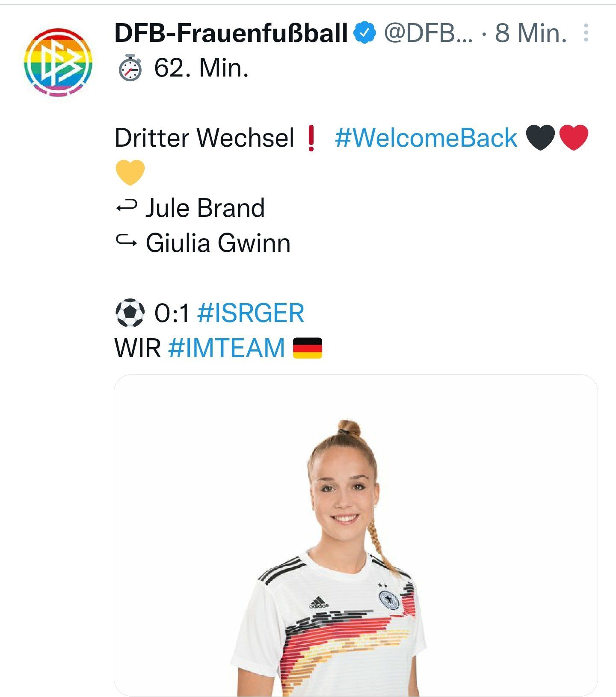Open the three-dot tweet options menu
The image size is (616, 697).
[586, 33]
